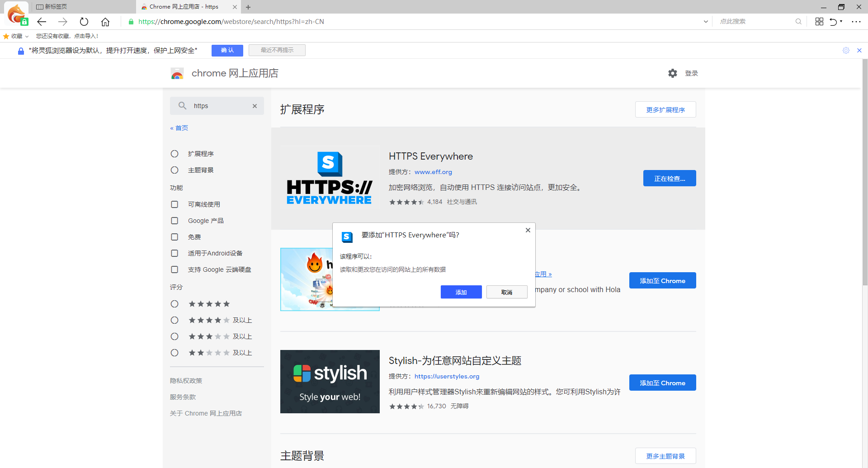This screenshot has width=868, height=468.
Task: Open the Stylish extension thumbnail
Action: pyautogui.click(x=330, y=382)
